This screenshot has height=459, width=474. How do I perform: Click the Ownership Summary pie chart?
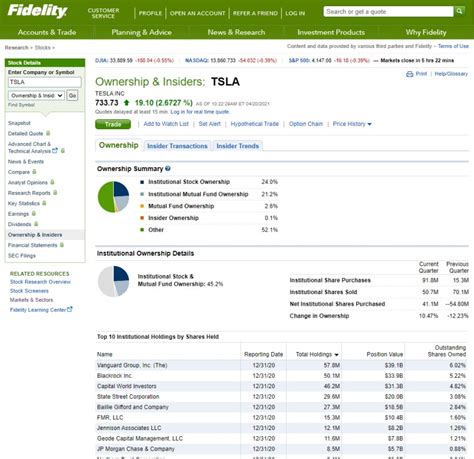[x=113, y=197]
